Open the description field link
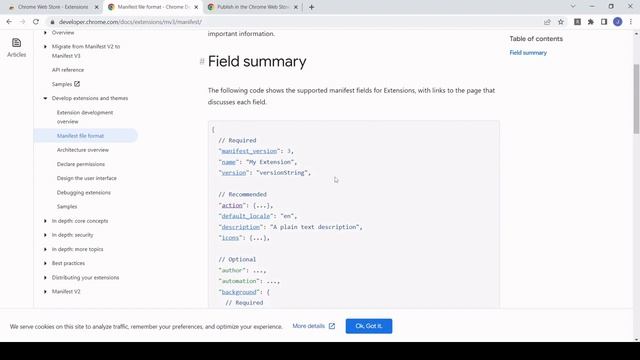Image resolution: width=640 pixels, height=360 pixels. (x=240, y=227)
